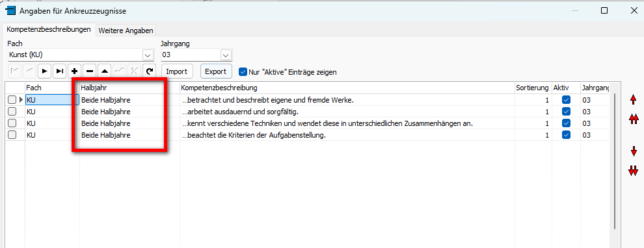The height and width of the screenshot is (248, 644).
Task: Jump to last record navigator button
Action: (x=60, y=71)
